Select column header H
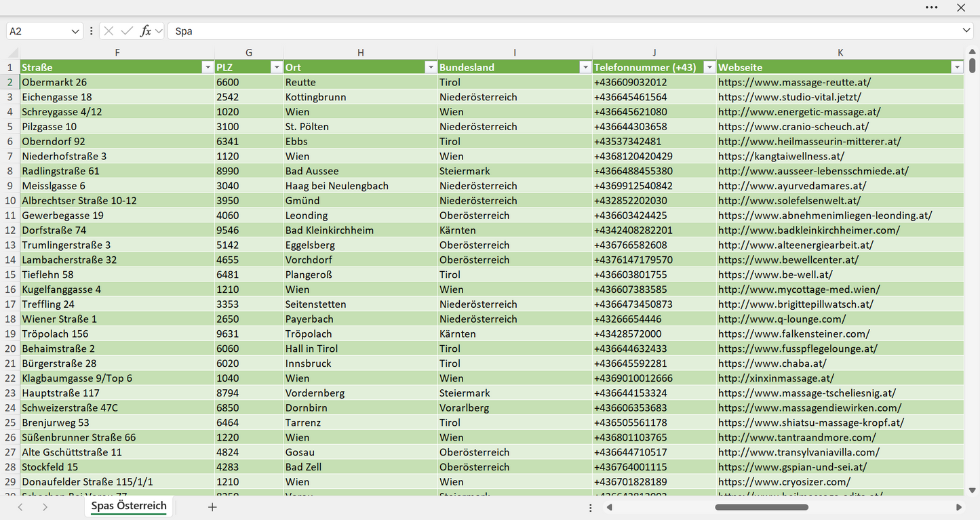 [x=361, y=52]
